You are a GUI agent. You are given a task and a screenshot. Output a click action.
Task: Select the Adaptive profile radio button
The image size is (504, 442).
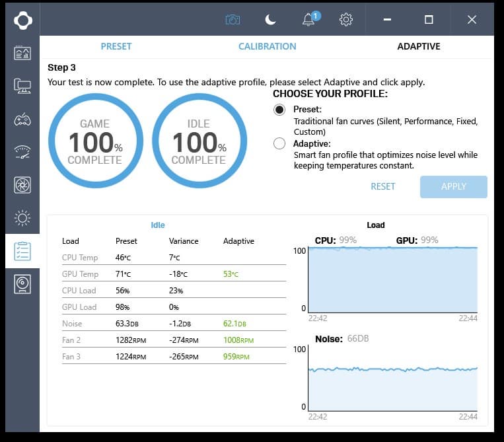pos(279,143)
